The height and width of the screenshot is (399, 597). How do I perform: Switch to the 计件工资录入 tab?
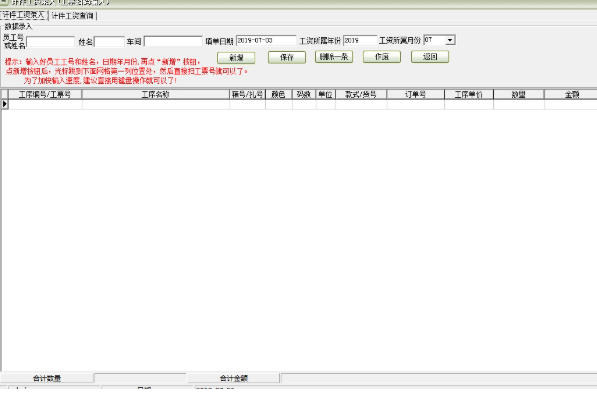tap(24, 15)
